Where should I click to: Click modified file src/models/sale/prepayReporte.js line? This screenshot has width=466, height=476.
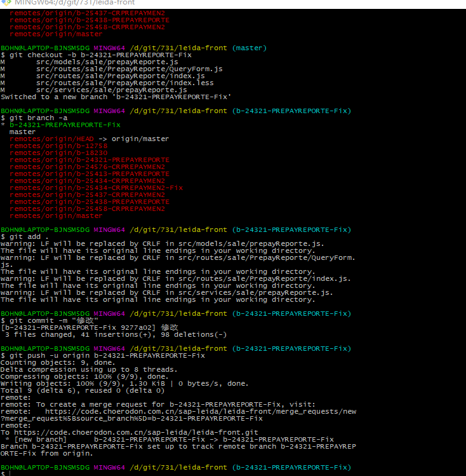(x=90, y=62)
